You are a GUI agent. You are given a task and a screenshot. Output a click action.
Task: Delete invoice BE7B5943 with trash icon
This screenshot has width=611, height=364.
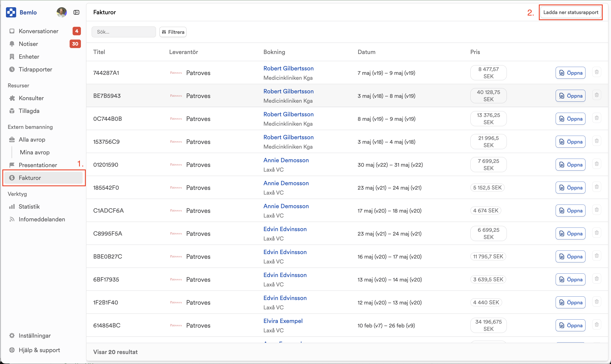[x=597, y=95]
